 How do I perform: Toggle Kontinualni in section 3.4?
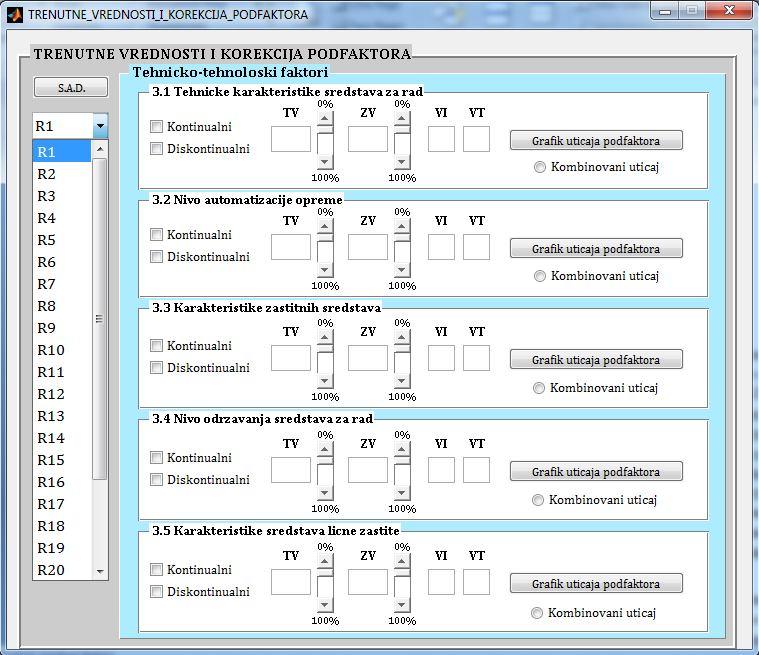click(156, 457)
